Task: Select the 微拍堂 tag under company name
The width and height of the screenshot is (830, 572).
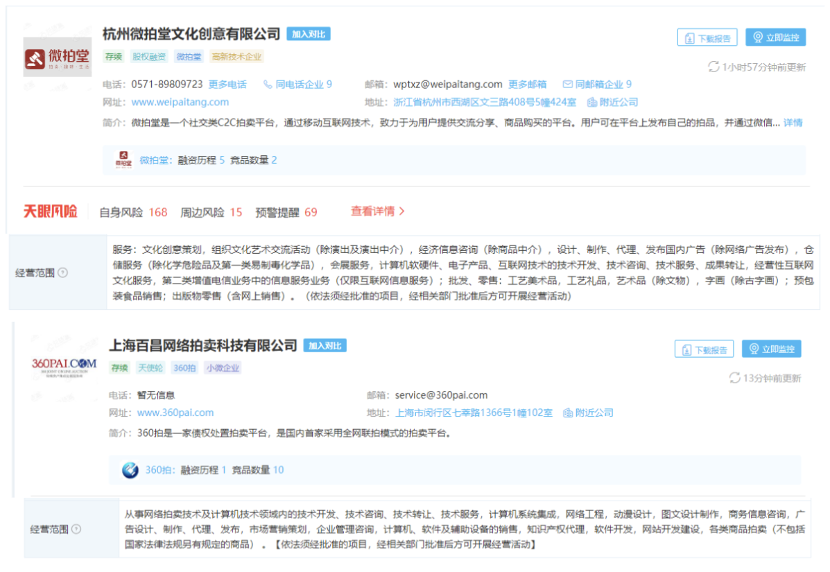Action: tap(189, 57)
